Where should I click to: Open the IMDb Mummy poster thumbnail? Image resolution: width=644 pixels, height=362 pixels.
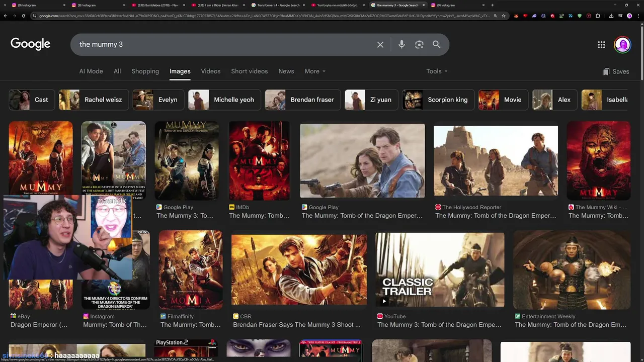click(259, 161)
